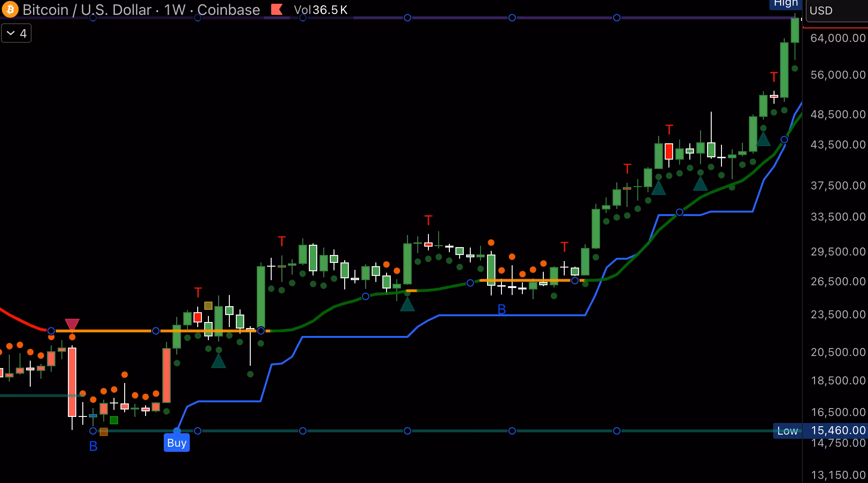
Task: Click the blue Buy signal label
Action: 177,443
